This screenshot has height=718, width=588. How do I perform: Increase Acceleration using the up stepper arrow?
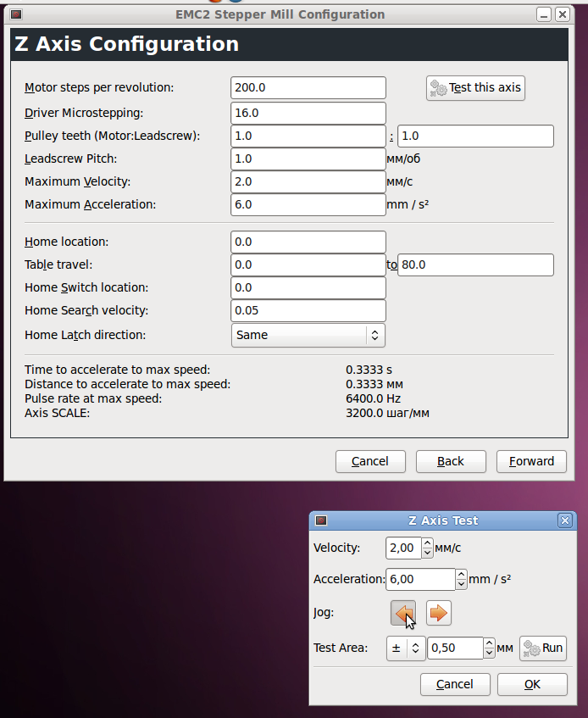(461, 574)
